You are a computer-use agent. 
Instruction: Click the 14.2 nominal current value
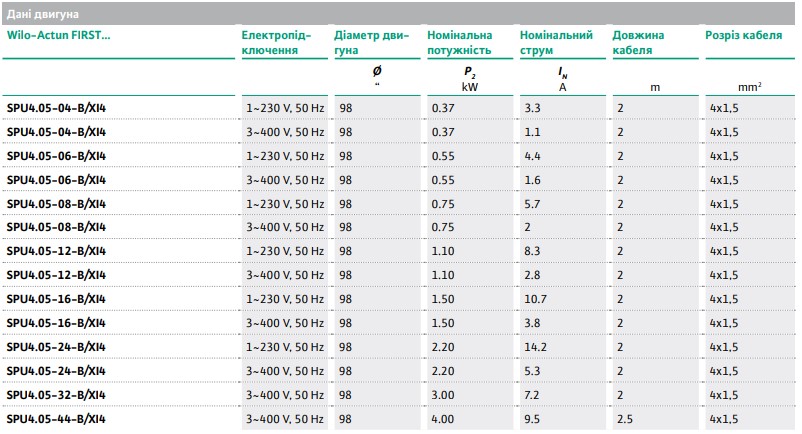(x=535, y=347)
